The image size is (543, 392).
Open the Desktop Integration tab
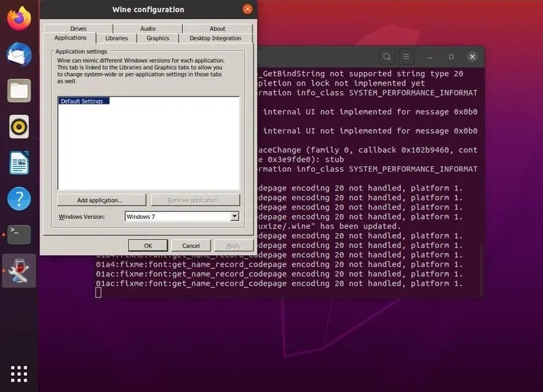coord(215,38)
